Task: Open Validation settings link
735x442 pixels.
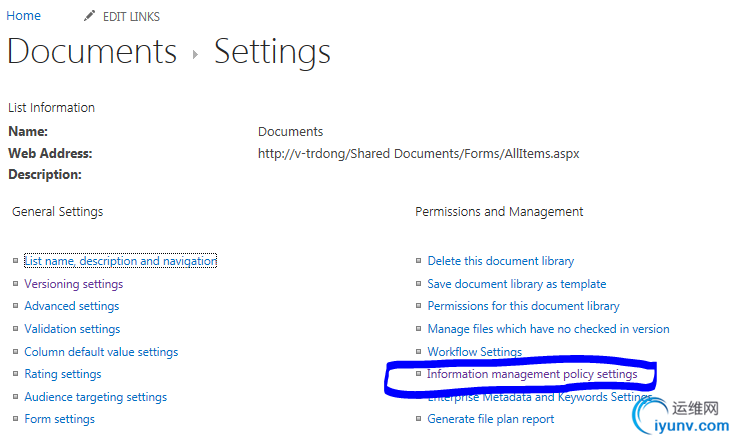Action: pyautogui.click(x=72, y=329)
